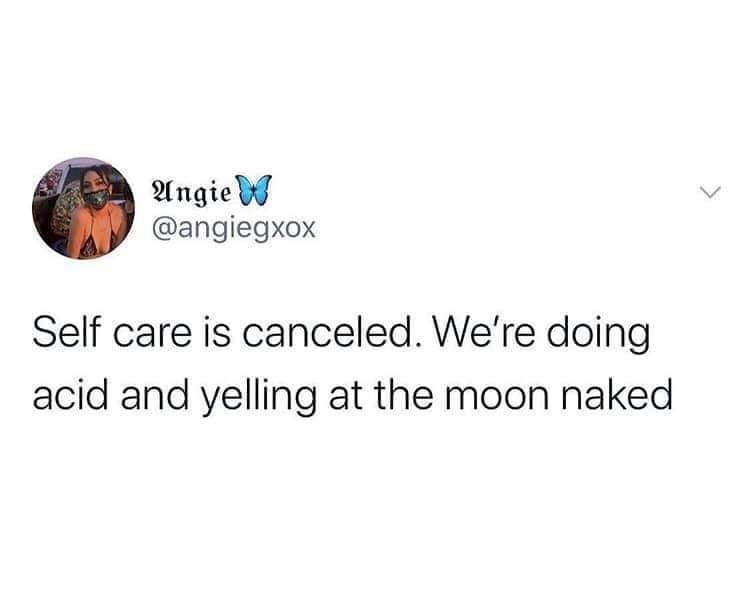Open Angie's circular profile picture
Image resolution: width=750 pixels, height=611 pixels.
click(83, 208)
